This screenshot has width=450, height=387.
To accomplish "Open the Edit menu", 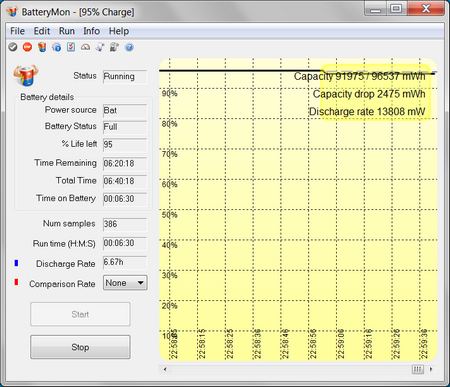I will (42, 31).
